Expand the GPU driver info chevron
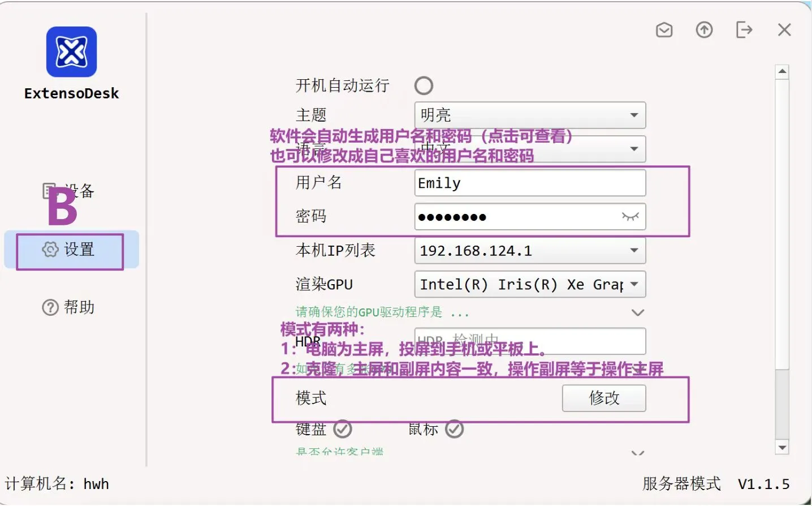Screen dimensions: 812x506 638,312
